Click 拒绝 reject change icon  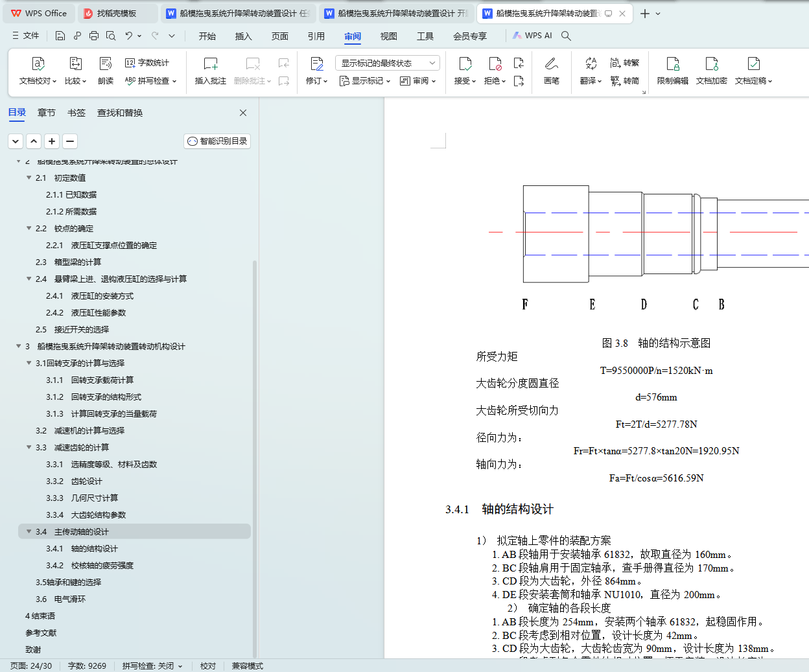(495, 64)
